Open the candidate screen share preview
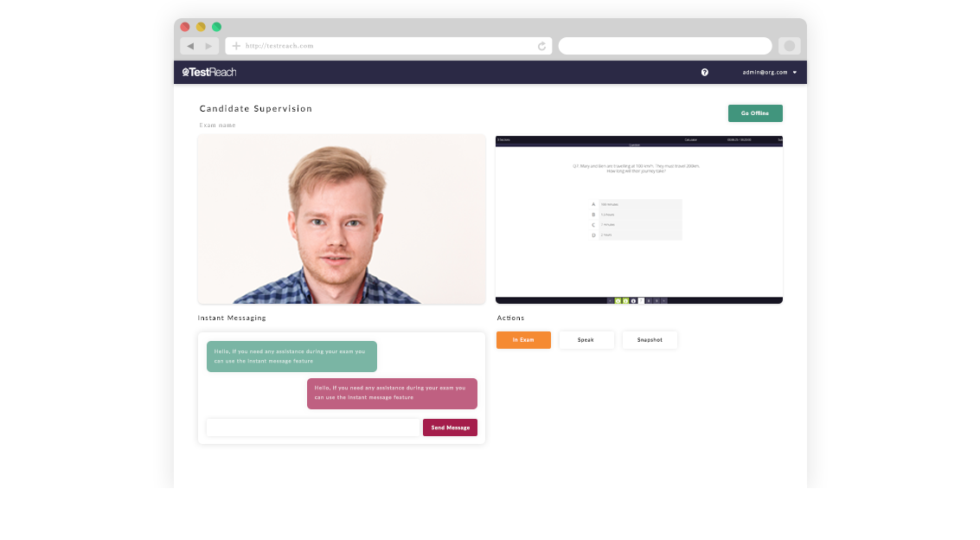The height and width of the screenshot is (540, 980). click(x=638, y=220)
